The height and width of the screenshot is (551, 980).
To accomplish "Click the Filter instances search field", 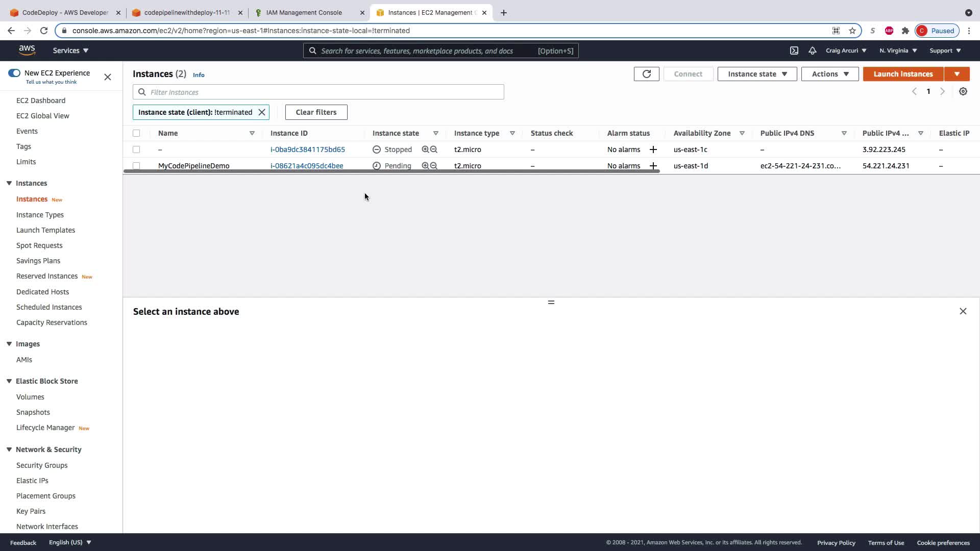I will click(318, 92).
